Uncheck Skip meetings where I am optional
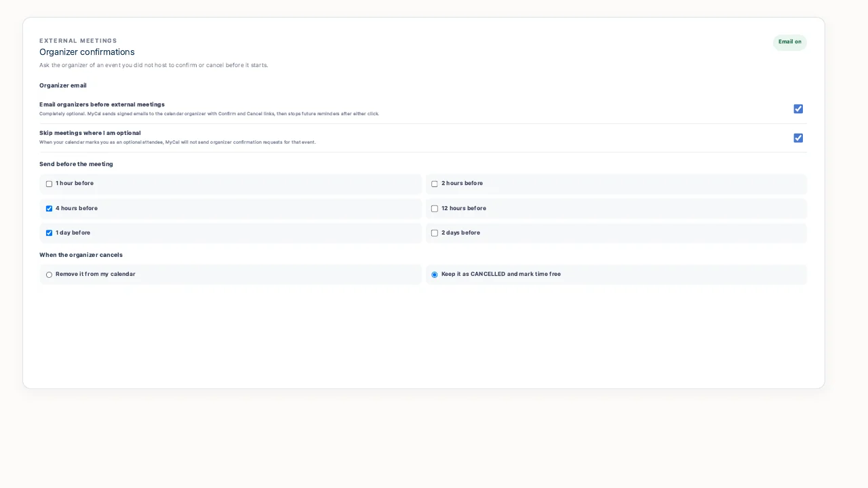The width and height of the screenshot is (868, 488). point(798,138)
